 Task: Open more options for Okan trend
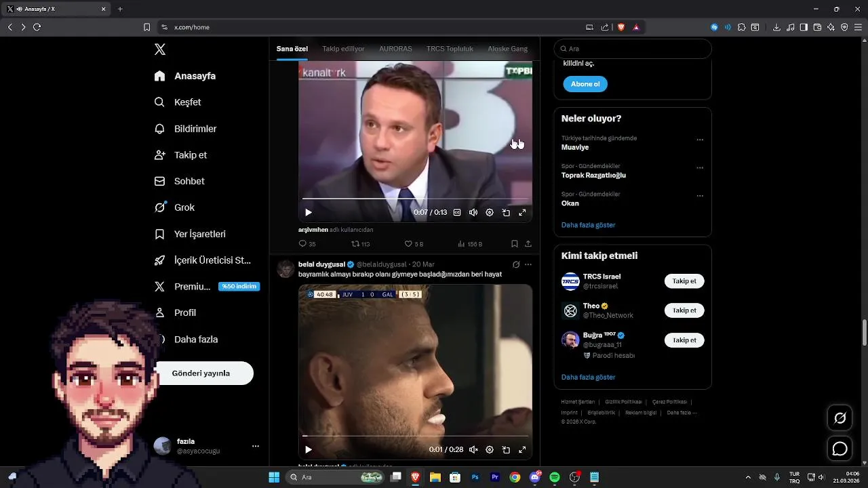click(700, 196)
